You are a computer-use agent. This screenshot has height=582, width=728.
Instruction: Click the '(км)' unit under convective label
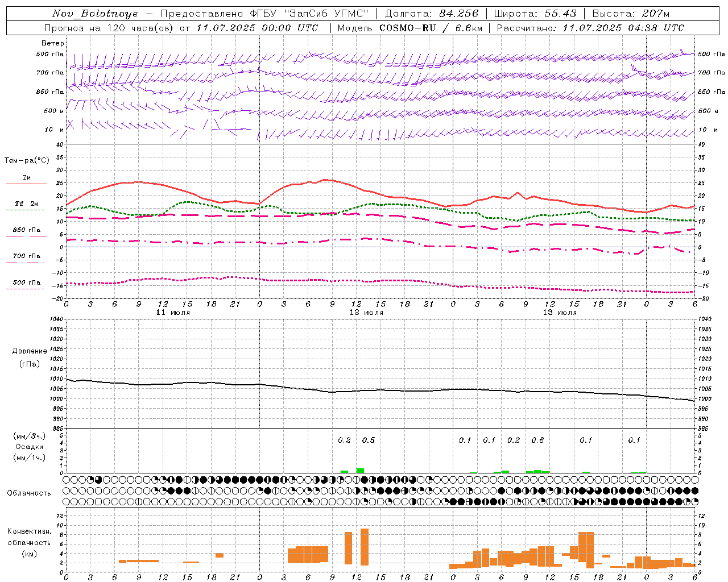[x=29, y=554]
